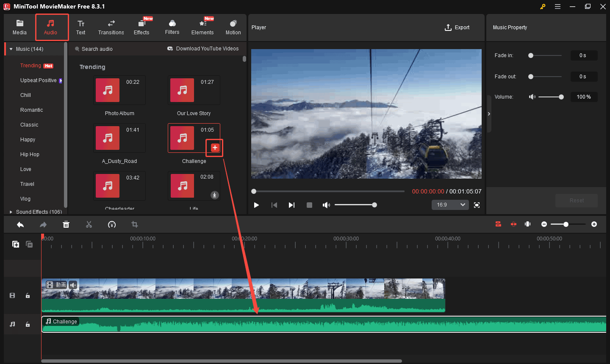
Task: Click the Delete trash icon in timeline toolbar
Action: [66, 224]
